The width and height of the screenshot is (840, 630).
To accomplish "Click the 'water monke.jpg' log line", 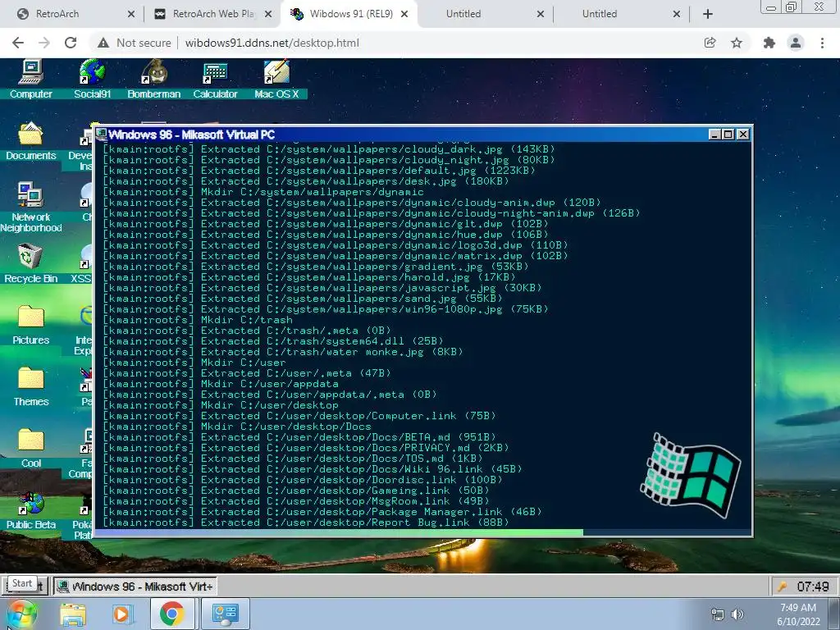I will pyautogui.click(x=282, y=352).
